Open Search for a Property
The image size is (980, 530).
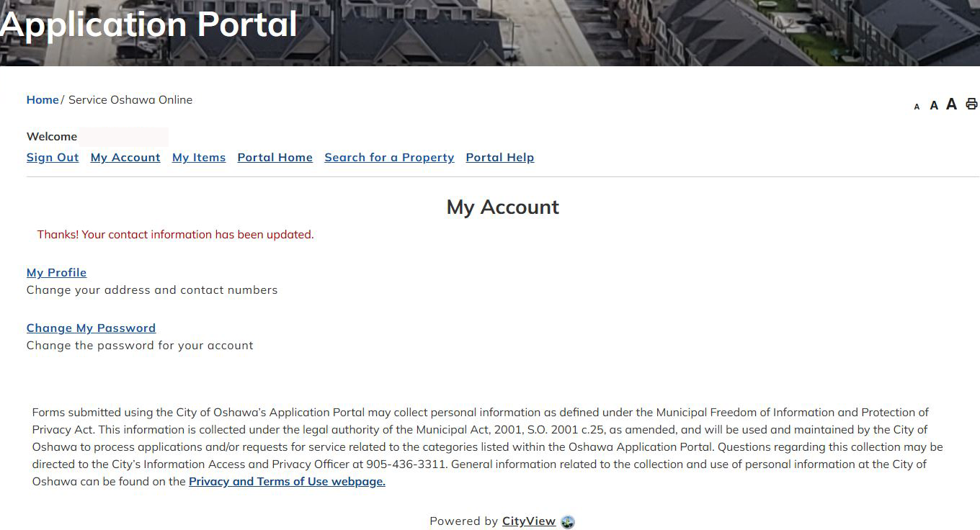tap(389, 157)
